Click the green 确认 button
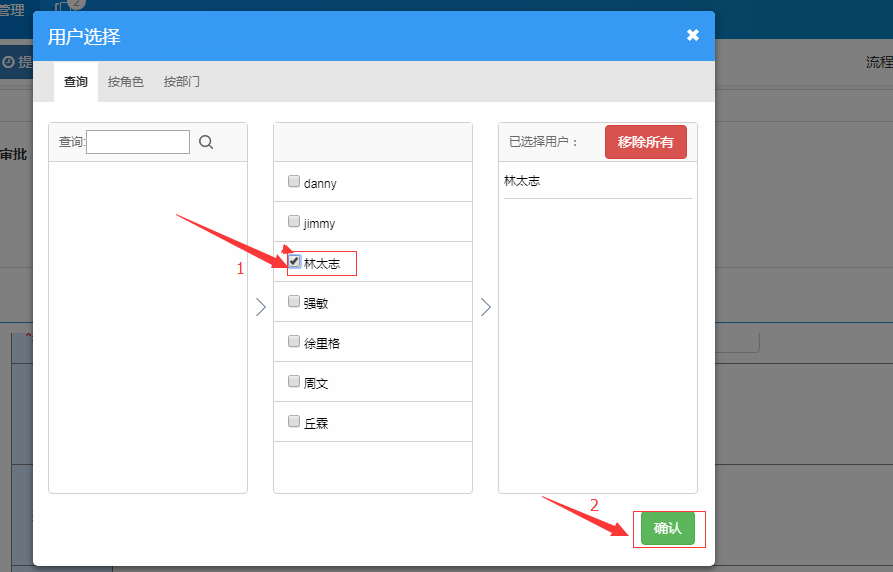893x572 pixels. tap(667, 528)
